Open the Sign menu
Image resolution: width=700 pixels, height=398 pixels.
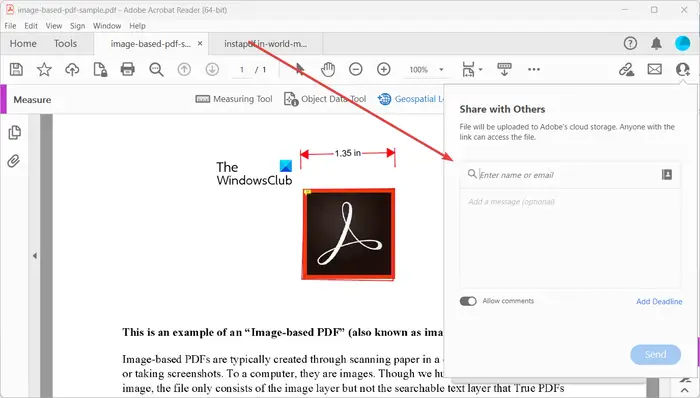[77, 26]
